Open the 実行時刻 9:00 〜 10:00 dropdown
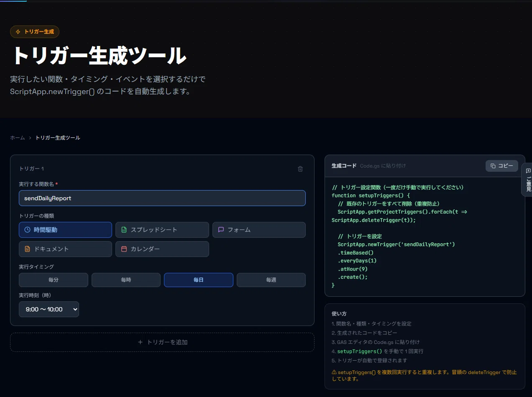The width and height of the screenshot is (532, 397). (x=49, y=309)
